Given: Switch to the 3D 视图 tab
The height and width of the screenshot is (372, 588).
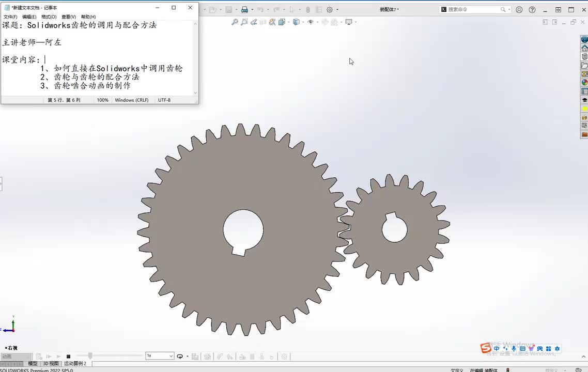Looking at the screenshot, I should (x=51, y=363).
